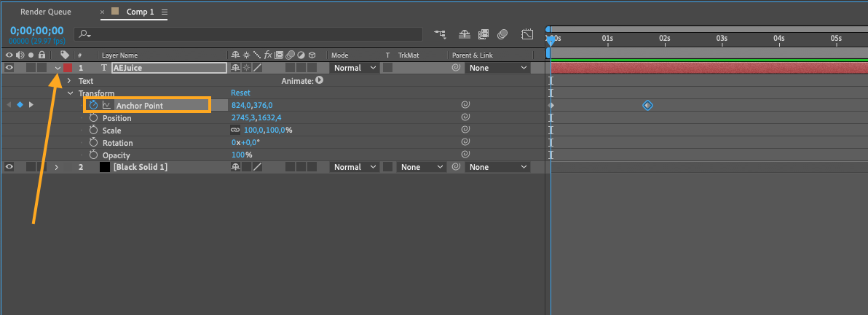Click the Anchor Point stopwatch icon
Viewport: 868px width, 315px height.
[x=93, y=106]
